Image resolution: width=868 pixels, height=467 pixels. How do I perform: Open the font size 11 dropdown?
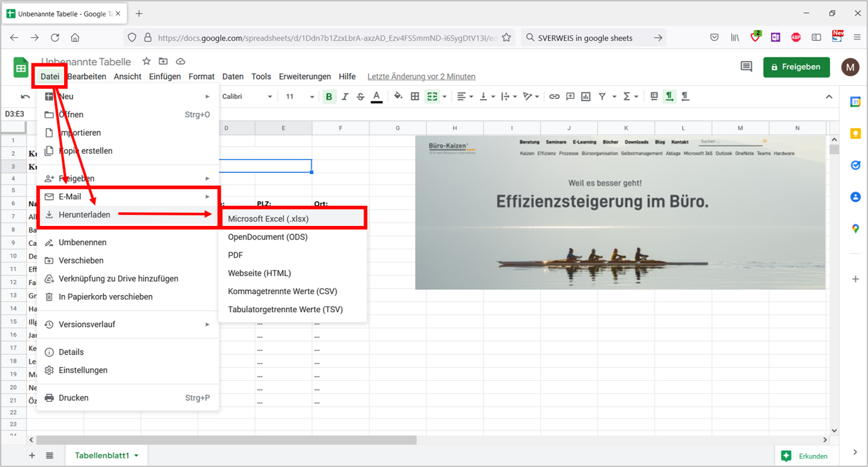pos(300,97)
